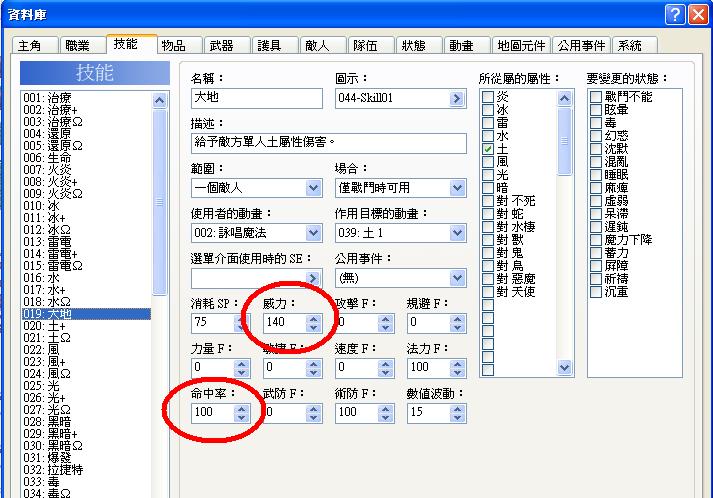Open the 作用目標的動畫 dropdown
The image size is (713, 498).
tap(457, 233)
